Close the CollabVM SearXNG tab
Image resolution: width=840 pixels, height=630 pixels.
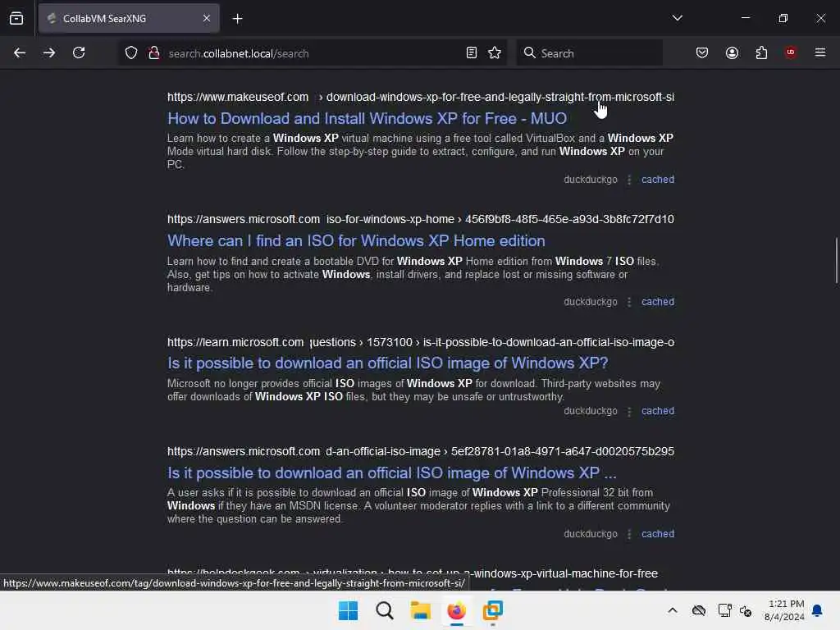pyautogui.click(x=207, y=19)
